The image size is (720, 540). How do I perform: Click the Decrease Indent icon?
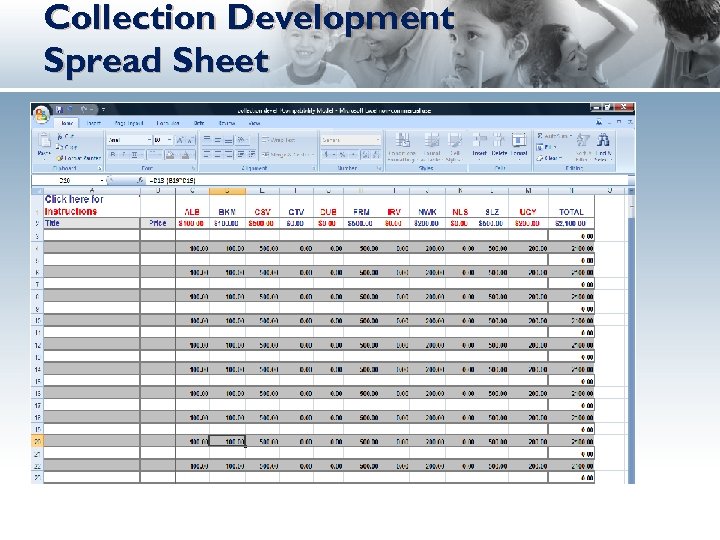point(241,154)
